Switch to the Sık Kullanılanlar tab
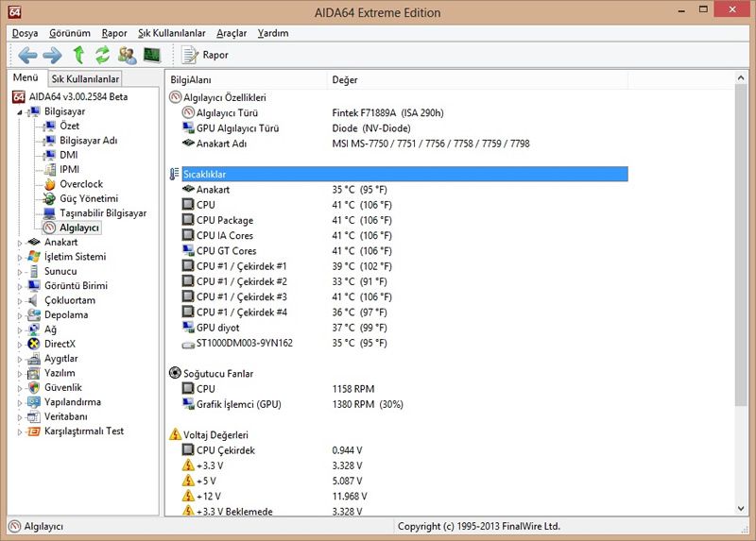Viewport: 756px width, 541px height. (x=85, y=79)
